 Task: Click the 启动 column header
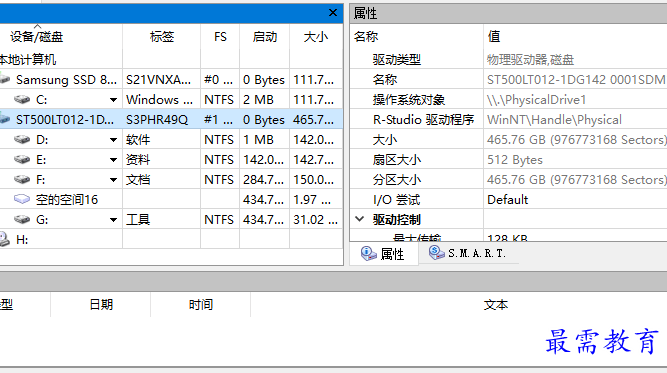265,37
